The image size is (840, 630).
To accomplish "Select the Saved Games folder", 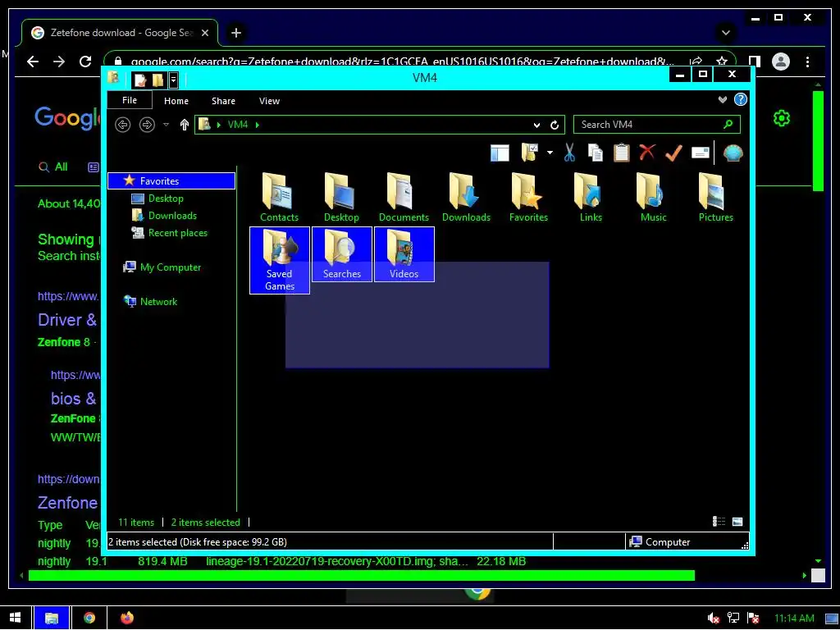I will tap(280, 260).
